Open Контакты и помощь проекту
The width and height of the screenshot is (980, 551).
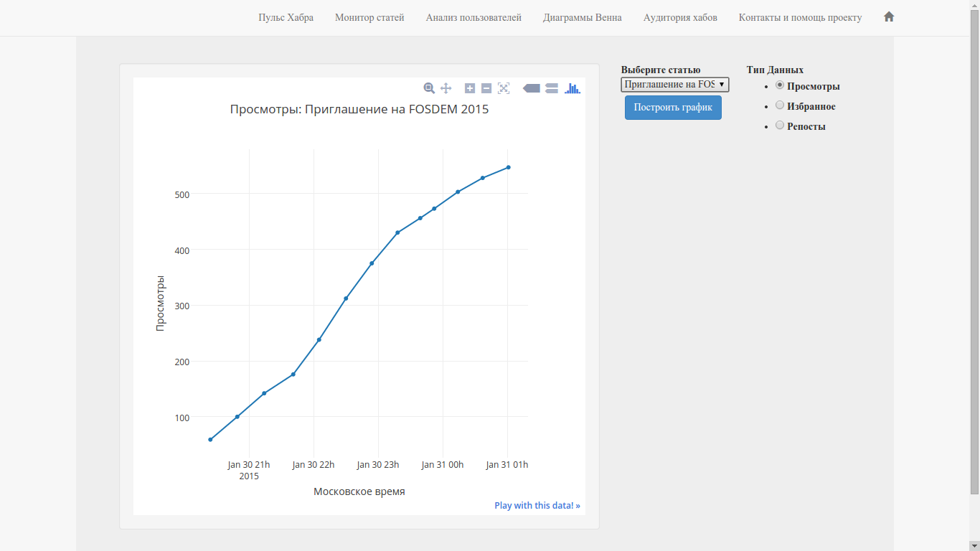click(x=801, y=17)
